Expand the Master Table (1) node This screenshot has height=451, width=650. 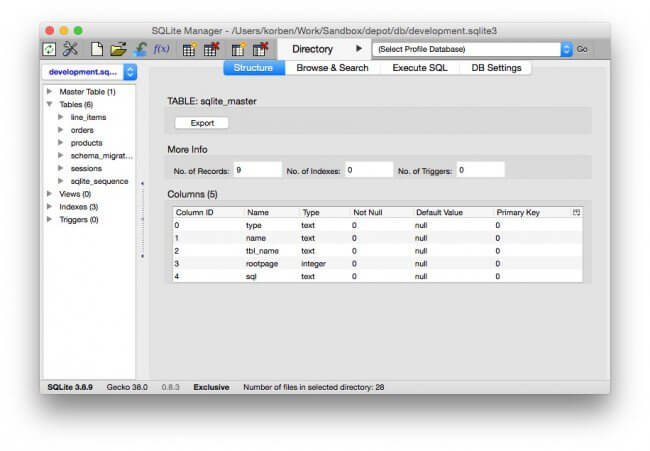(x=49, y=91)
